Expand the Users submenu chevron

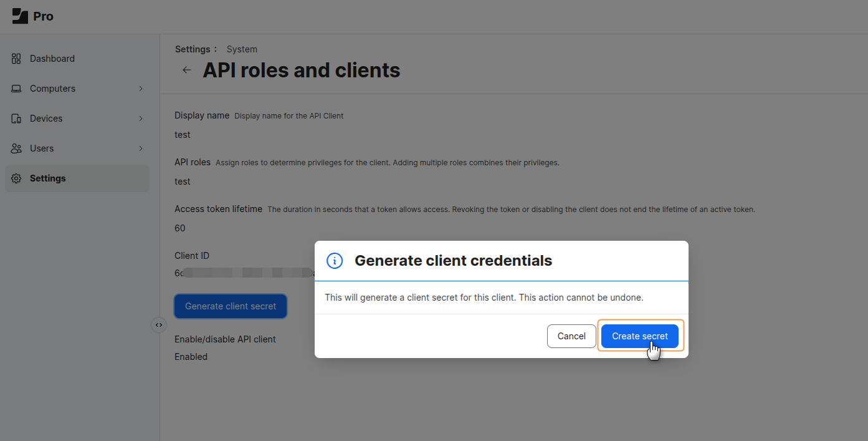pos(141,148)
